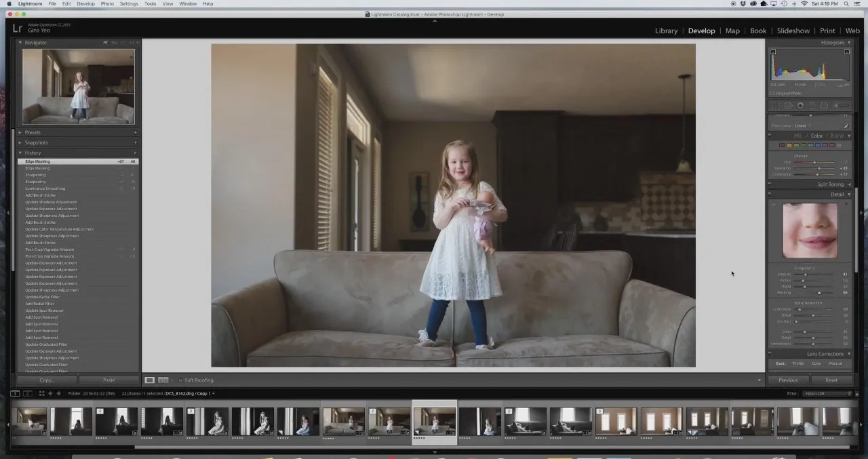
Task: Enable the Soft Proofing checkbox
Action: (x=180, y=380)
